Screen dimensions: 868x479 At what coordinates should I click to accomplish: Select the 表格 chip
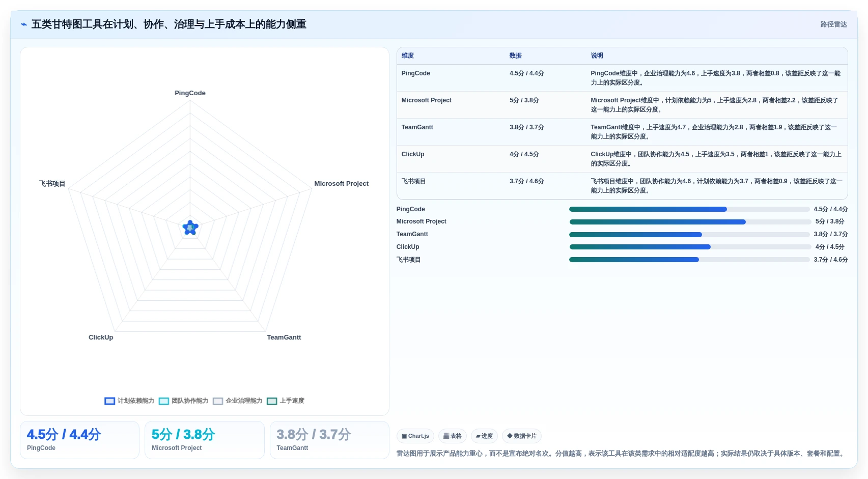(453, 436)
